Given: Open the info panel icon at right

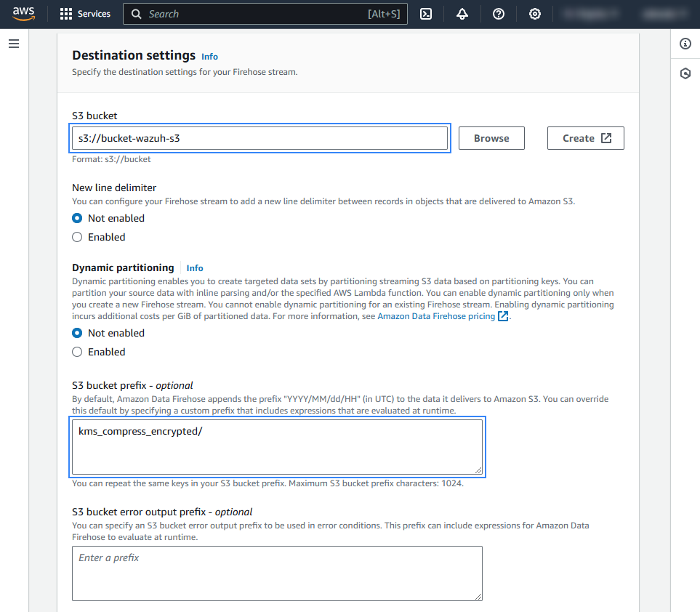Looking at the screenshot, I should (685, 44).
